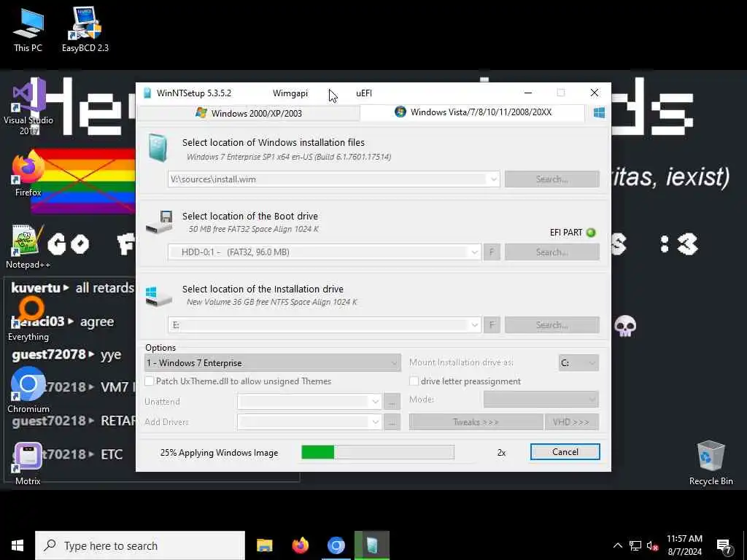Toggle drive letter preassignment checkbox
The height and width of the screenshot is (560, 747).
pyautogui.click(x=414, y=381)
